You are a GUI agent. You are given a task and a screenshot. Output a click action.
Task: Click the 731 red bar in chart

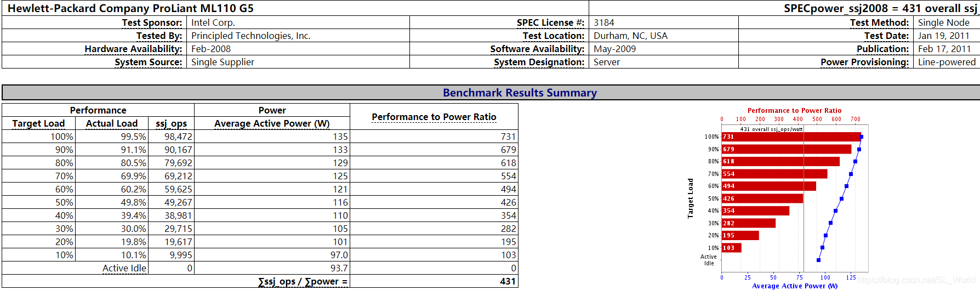point(791,137)
